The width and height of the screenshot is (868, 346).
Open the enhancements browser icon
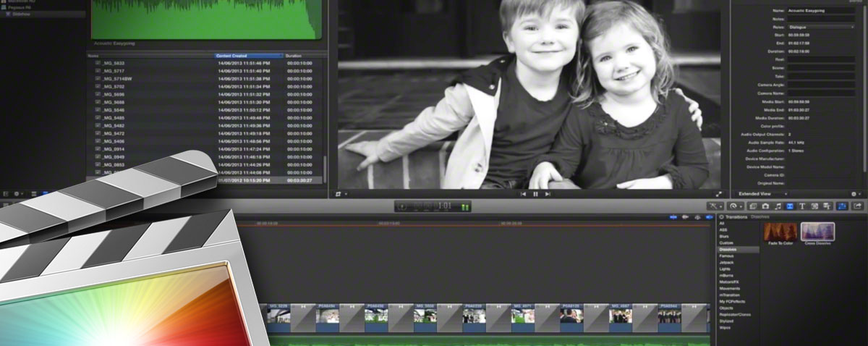point(714,206)
